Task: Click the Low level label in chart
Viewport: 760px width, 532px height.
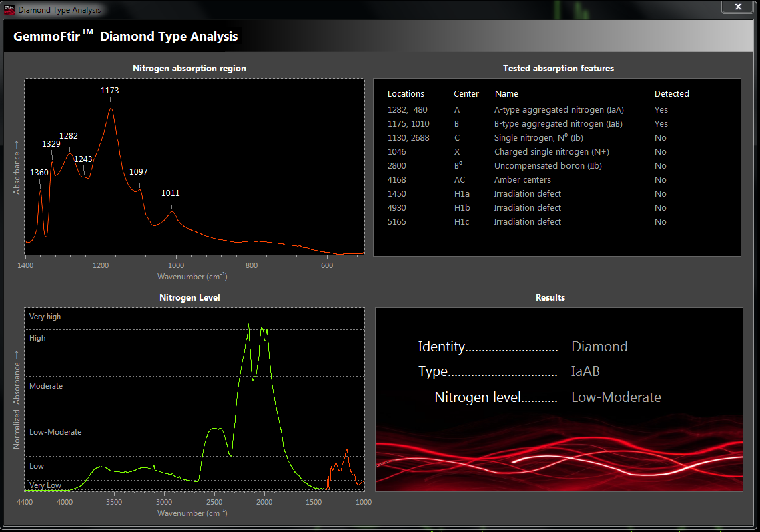Action: click(36, 466)
